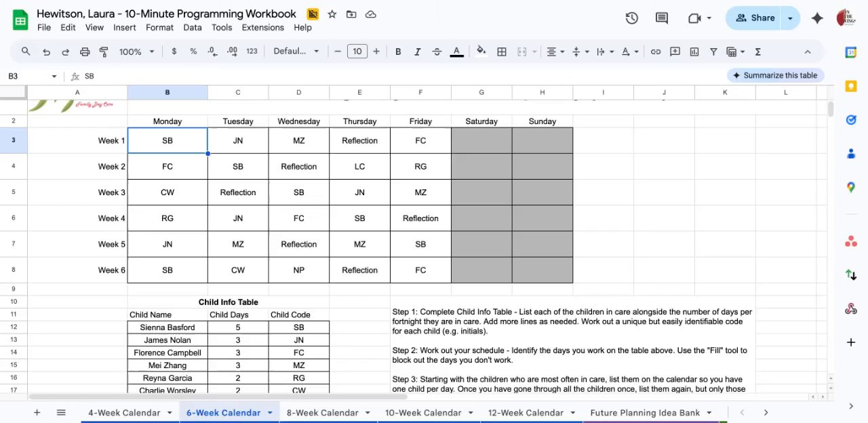Insert a comment from toolbar

675,52
